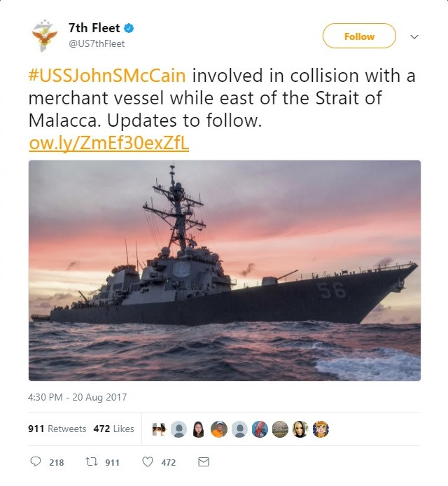The width and height of the screenshot is (448, 486).
Task: Click the blue verified badge
Action: coord(130,29)
